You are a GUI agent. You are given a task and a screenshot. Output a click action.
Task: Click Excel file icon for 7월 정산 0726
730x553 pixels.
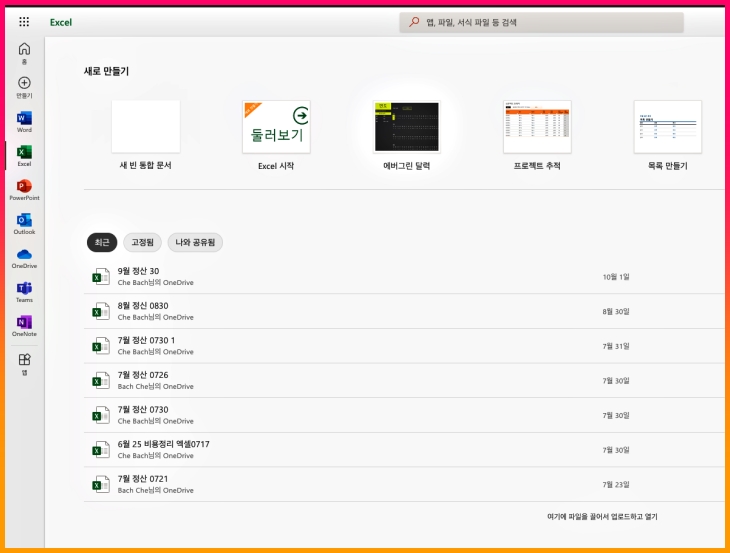[x=101, y=380]
